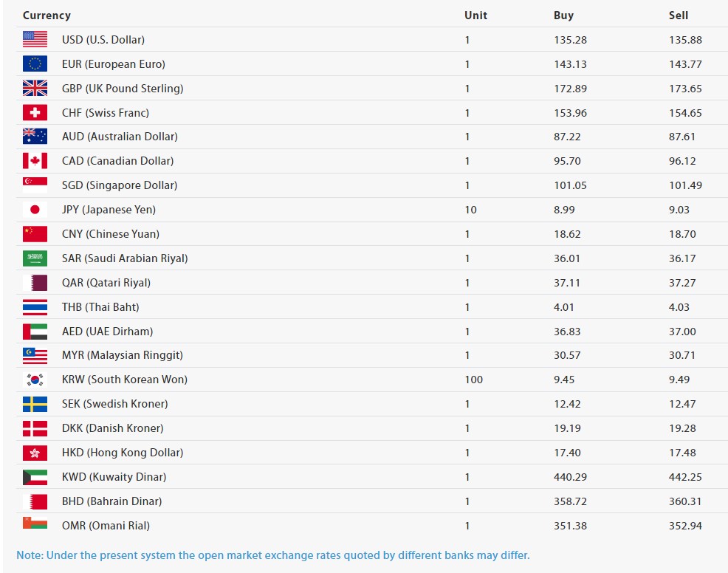Select the Japanese flag icon
Viewport: 728px width, 573px height.
35,210
